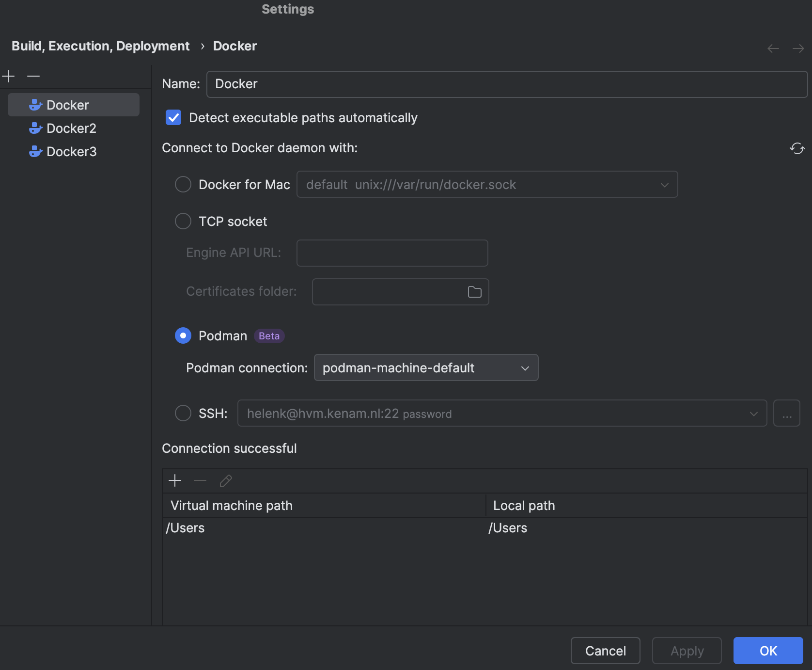Apply the Docker settings changes
This screenshot has width=812, height=670.
[x=687, y=651]
